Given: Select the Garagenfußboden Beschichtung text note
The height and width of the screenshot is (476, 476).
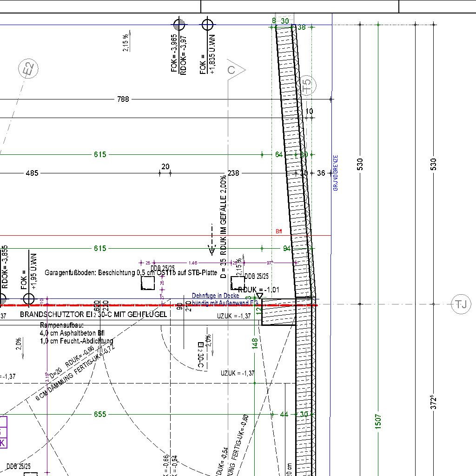Looking at the screenshot, I should (131, 272).
